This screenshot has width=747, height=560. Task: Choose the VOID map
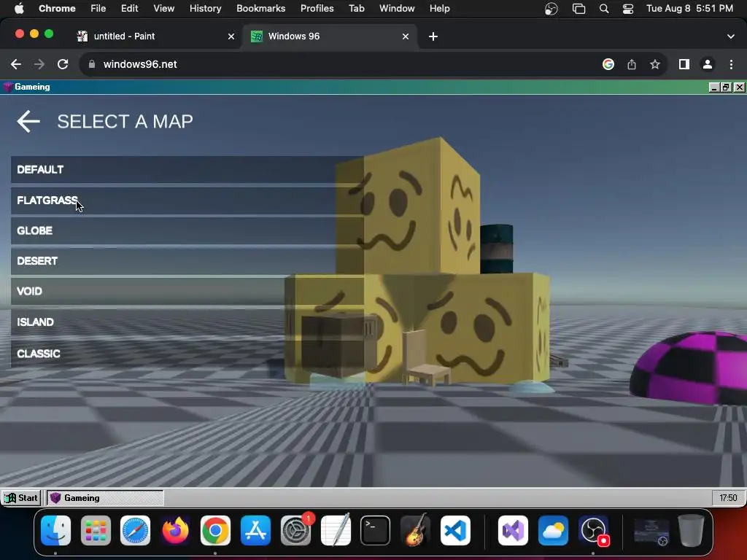tap(187, 292)
